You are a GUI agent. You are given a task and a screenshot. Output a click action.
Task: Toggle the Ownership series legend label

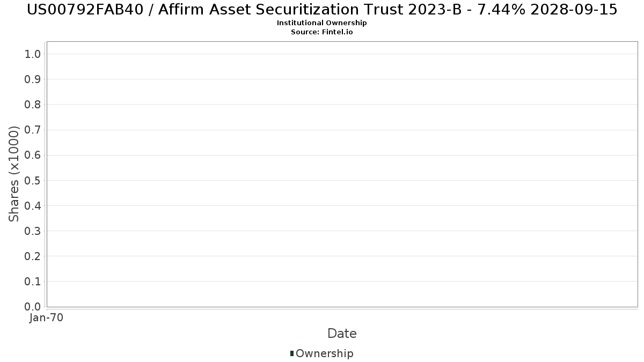pyautogui.click(x=324, y=353)
